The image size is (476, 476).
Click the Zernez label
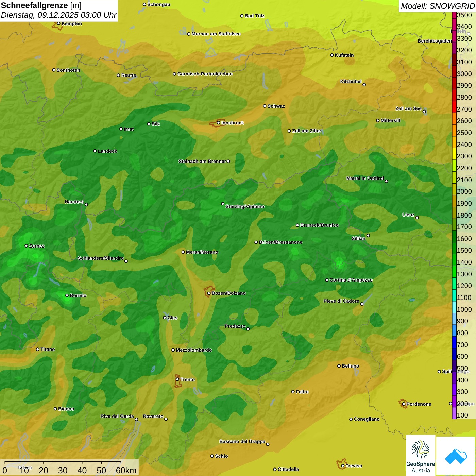(x=37, y=246)
